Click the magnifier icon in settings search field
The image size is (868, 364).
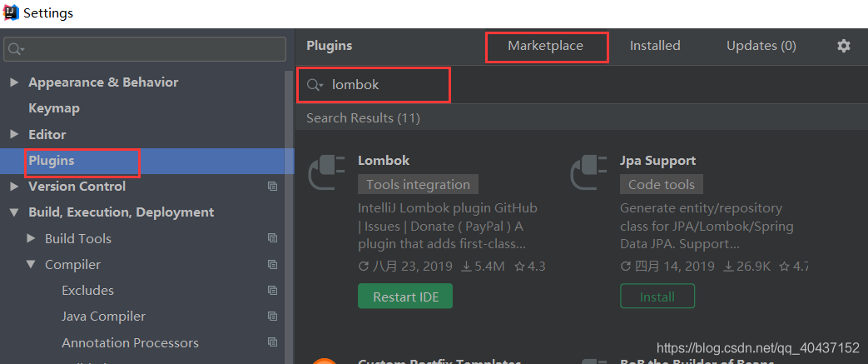(16, 49)
